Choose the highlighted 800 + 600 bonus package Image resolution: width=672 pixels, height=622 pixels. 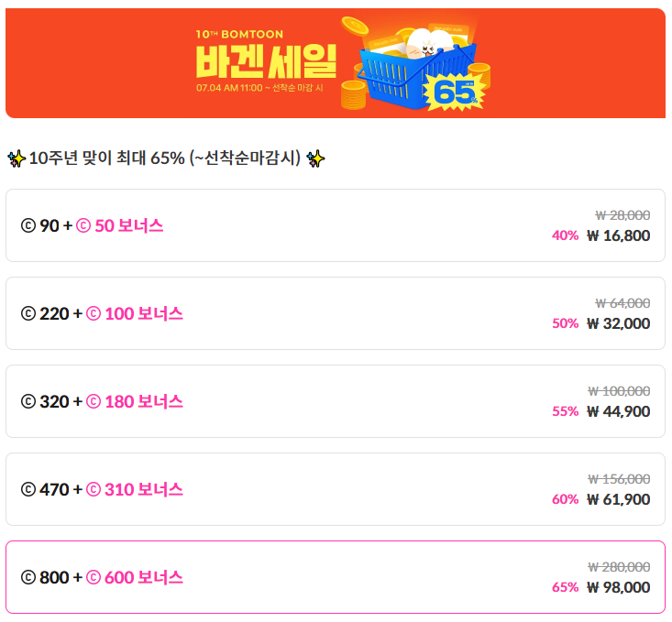336,577
